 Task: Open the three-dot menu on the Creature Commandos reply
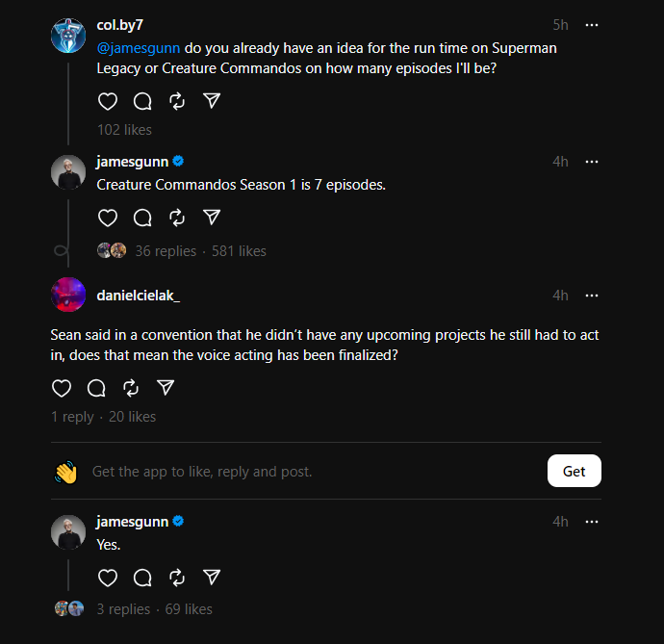point(592,162)
